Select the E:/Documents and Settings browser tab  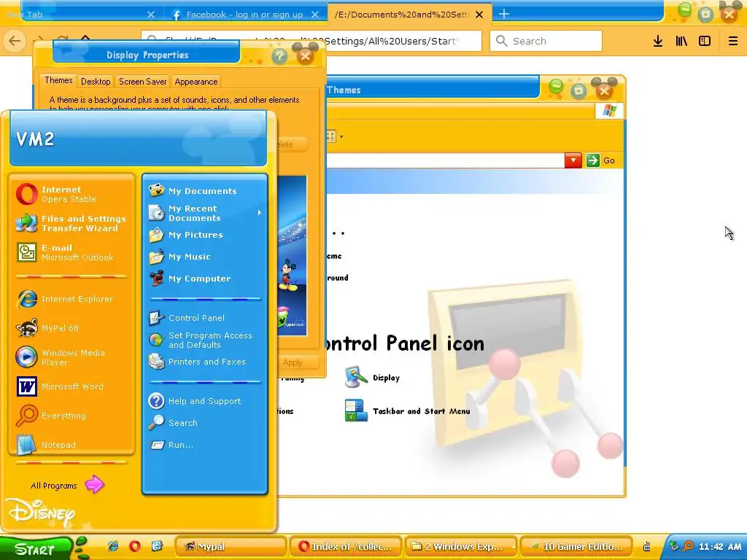[402, 15]
